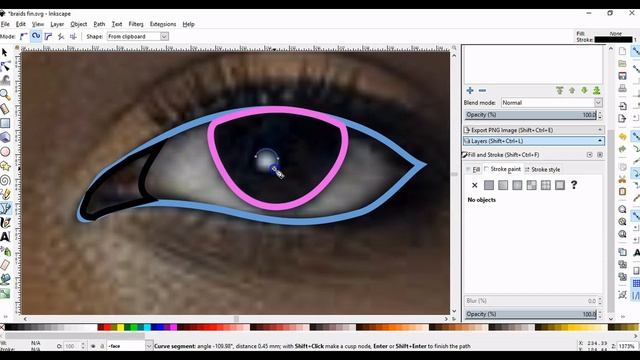The width and height of the screenshot is (640, 360).
Task: Select the Tweak tool
Action: coord(5,80)
